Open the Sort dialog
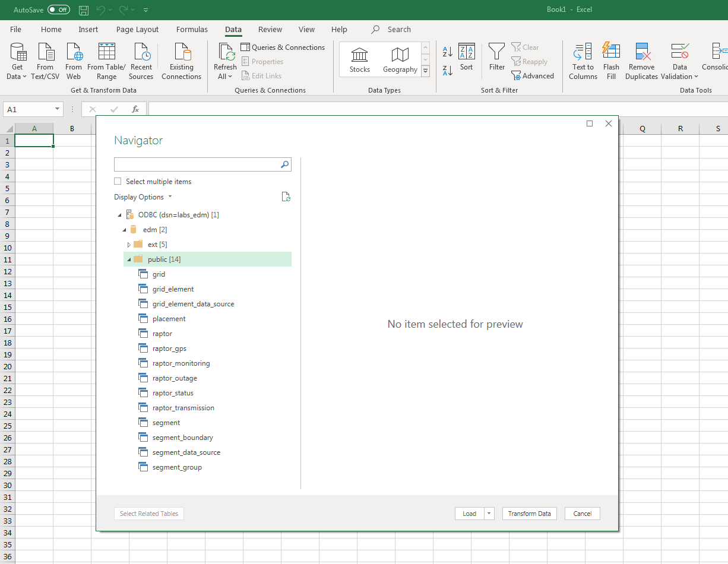The image size is (728, 564). [467, 58]
